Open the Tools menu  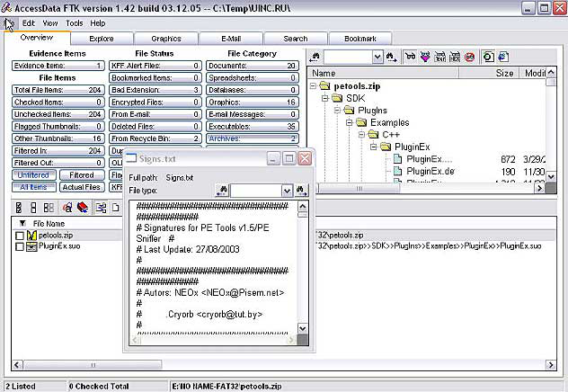coord(75,23)
